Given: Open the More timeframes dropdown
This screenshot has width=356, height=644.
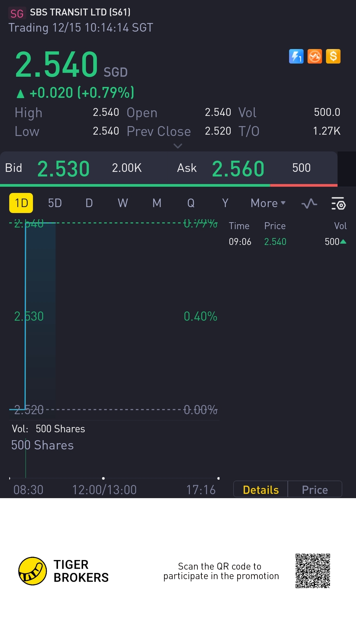Looking at the screenshot, I should click(x=268, y=203).
